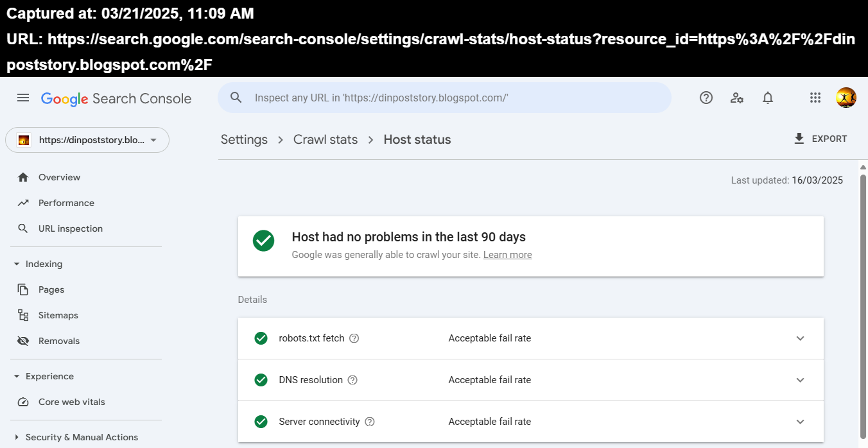Click the Core web vitals gauge icon

(23, 402)
